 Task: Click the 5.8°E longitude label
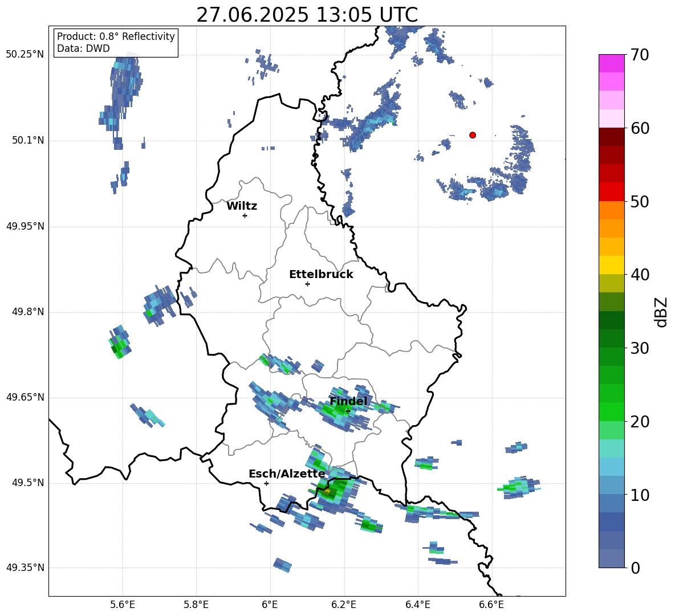(x=196, y=605)
